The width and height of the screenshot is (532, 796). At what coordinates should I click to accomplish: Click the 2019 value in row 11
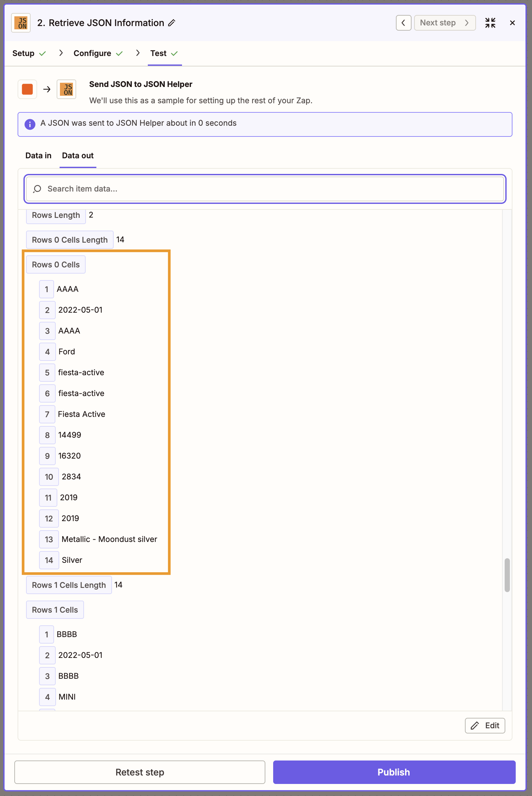(x=69, y=497)
